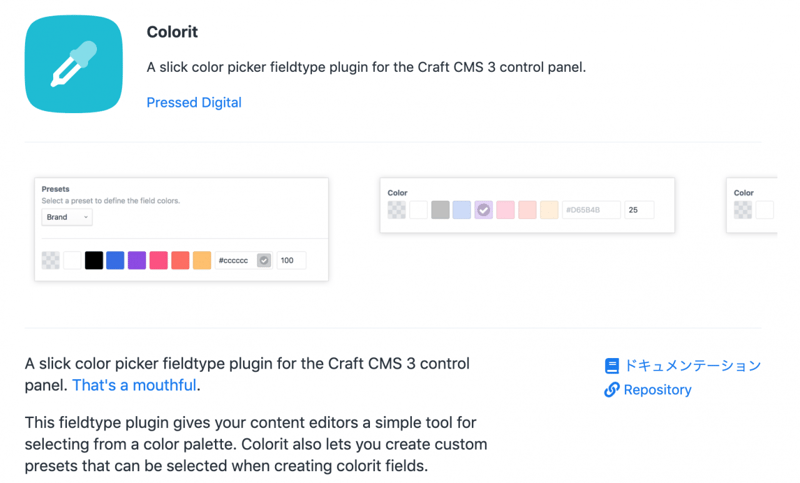
Task: Expand the Brand preset dropdown
Action: 67,217
